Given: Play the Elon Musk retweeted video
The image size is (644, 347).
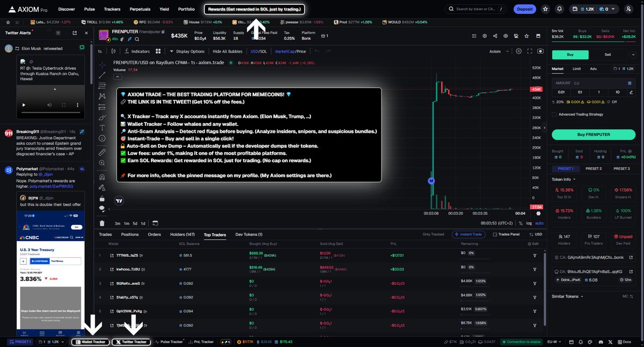Looking at the screenshot, I should click(x=23, y=105).
